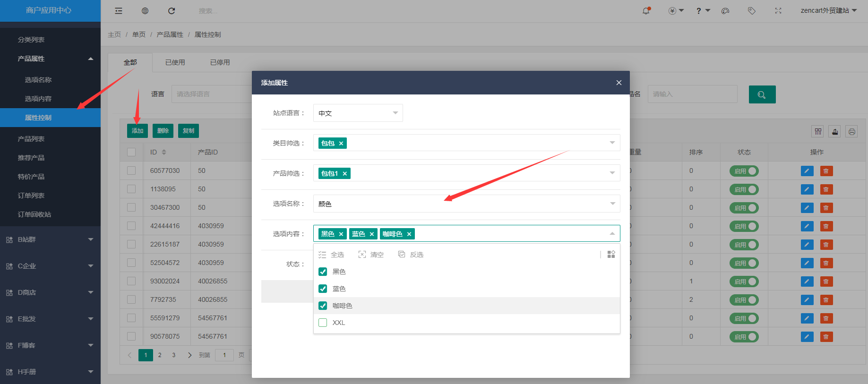
Task: Click the delete icon for row 60577030
Action: (x=826, y=171)
